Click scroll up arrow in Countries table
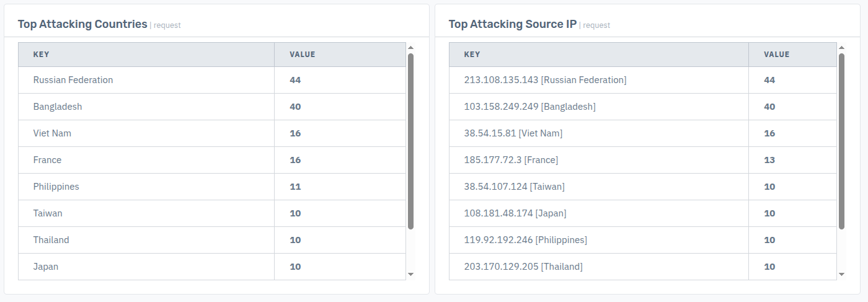The height and width of the screenshot is (302, 868). tap(410, 47)
